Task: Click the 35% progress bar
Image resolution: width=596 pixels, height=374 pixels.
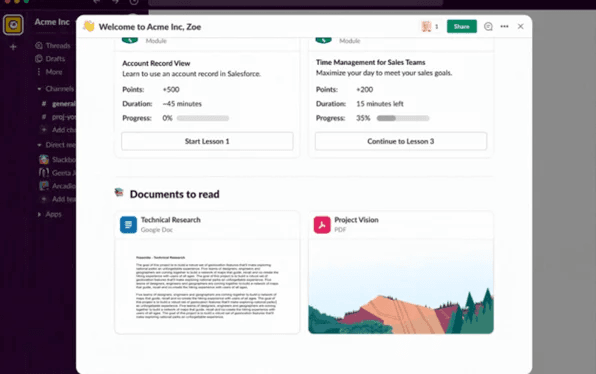Action: (x=403, y=118)
